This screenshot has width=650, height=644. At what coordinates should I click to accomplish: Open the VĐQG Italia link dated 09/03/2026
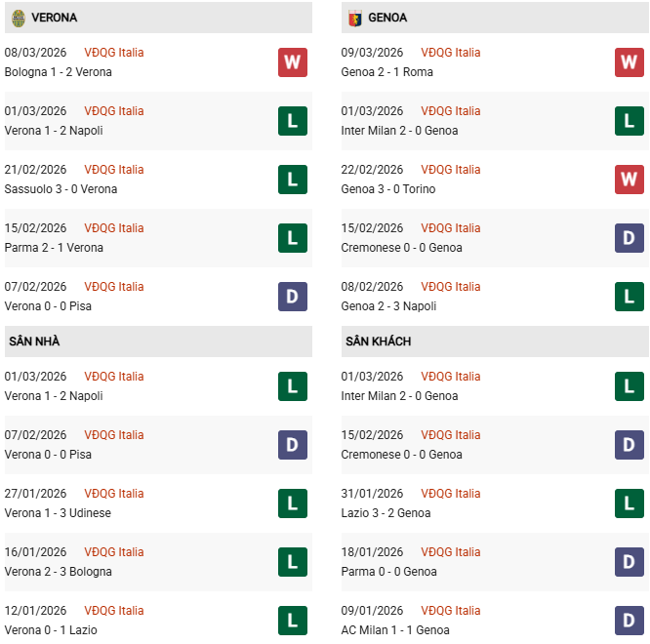(450, 53)
